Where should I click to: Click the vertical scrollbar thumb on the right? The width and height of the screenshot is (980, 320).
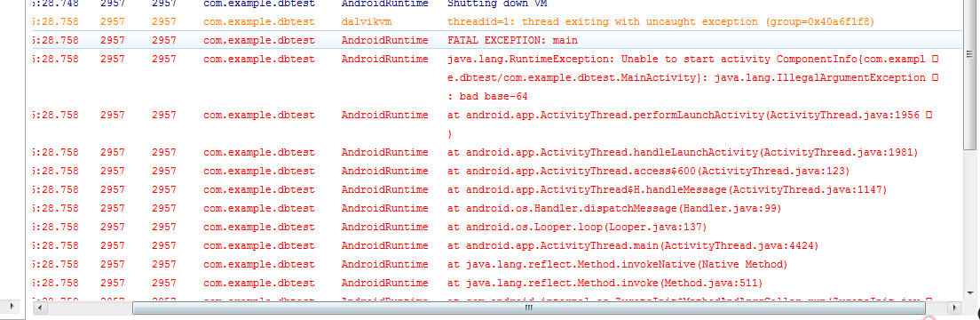(969, 76)
